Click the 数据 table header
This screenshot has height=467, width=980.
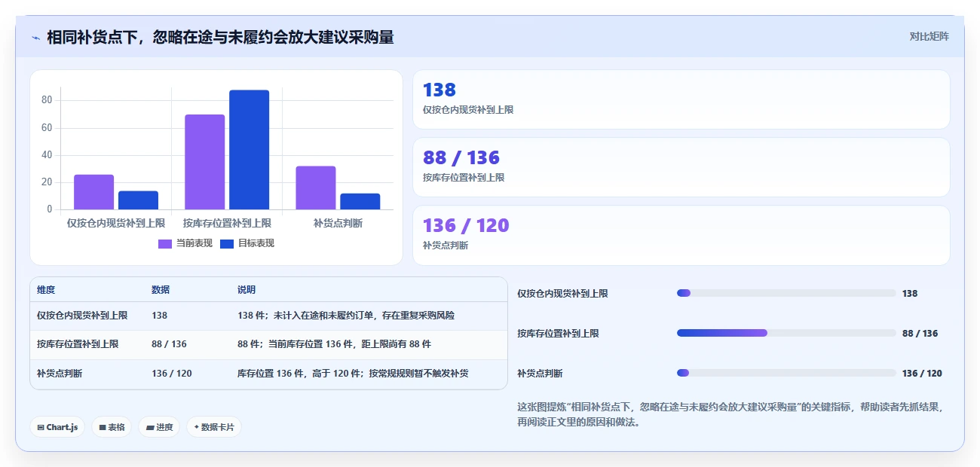pyautogui.click(x=161, y=290)
